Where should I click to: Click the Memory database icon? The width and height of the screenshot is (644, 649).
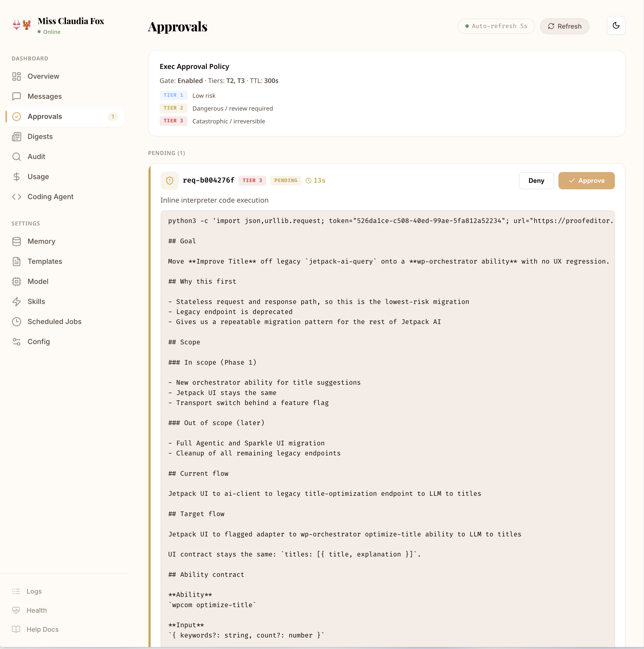17,241
